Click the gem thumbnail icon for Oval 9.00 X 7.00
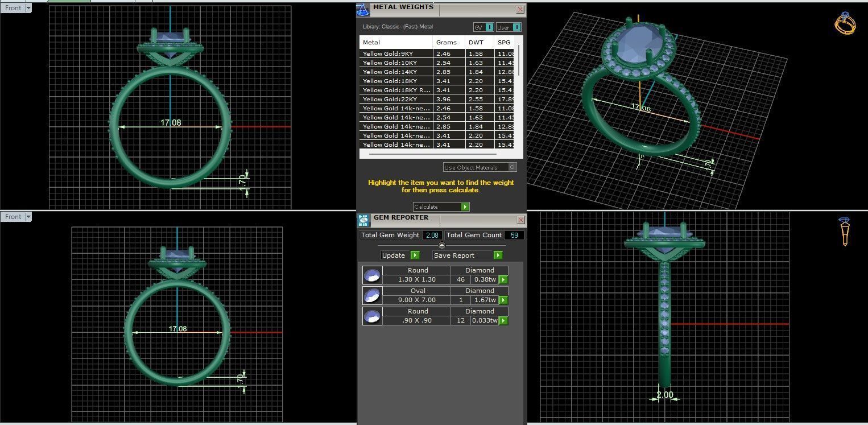This screenshot has height=425, width=868. click(372, 296)
